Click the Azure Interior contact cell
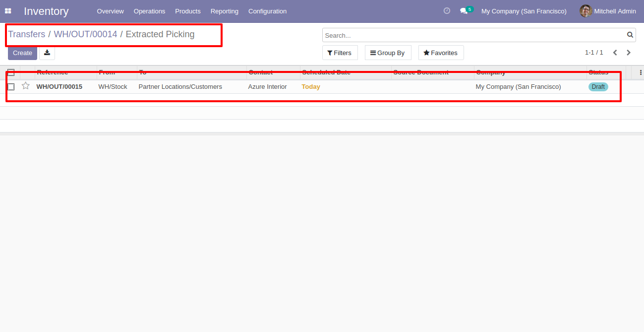Image resolution: width=644 pixels, height=332 pixels. 268,87
